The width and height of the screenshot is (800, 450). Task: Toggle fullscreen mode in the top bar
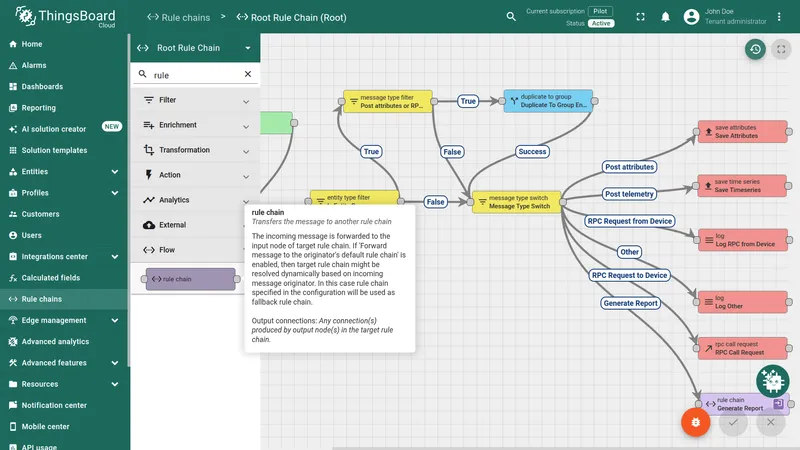[x=640, y=17]
